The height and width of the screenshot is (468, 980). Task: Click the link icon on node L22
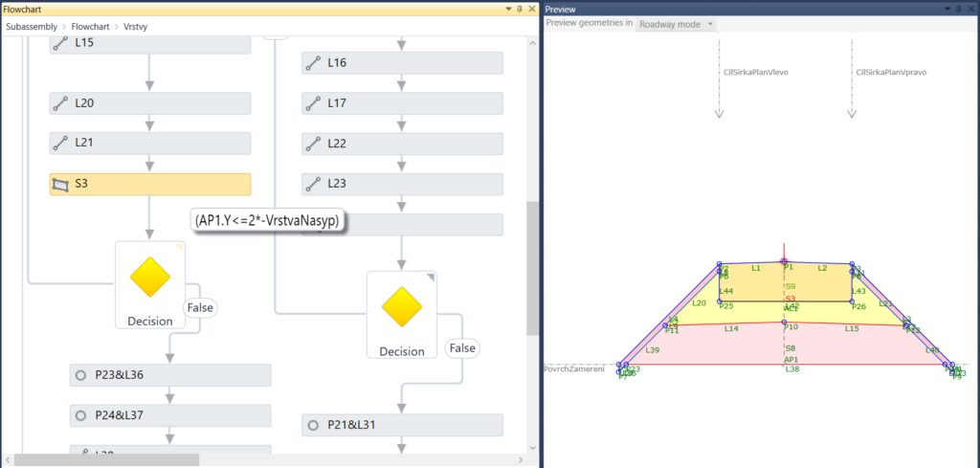click(313, 144)
